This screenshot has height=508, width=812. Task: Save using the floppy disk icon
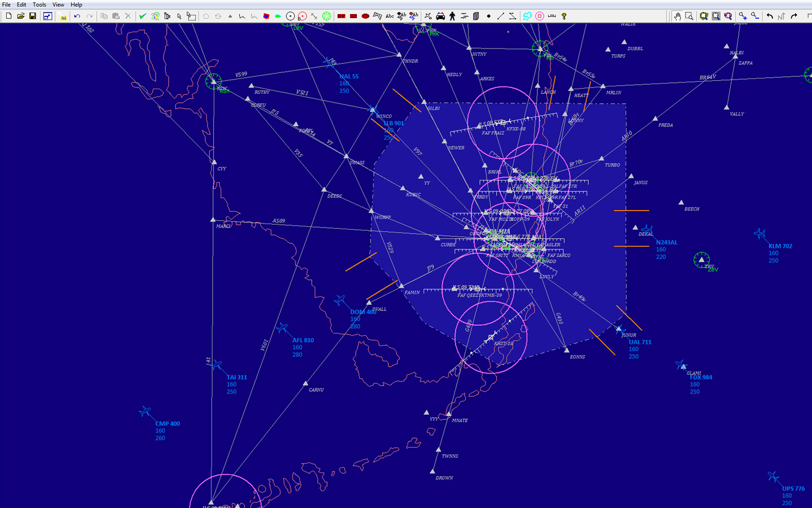33,16
